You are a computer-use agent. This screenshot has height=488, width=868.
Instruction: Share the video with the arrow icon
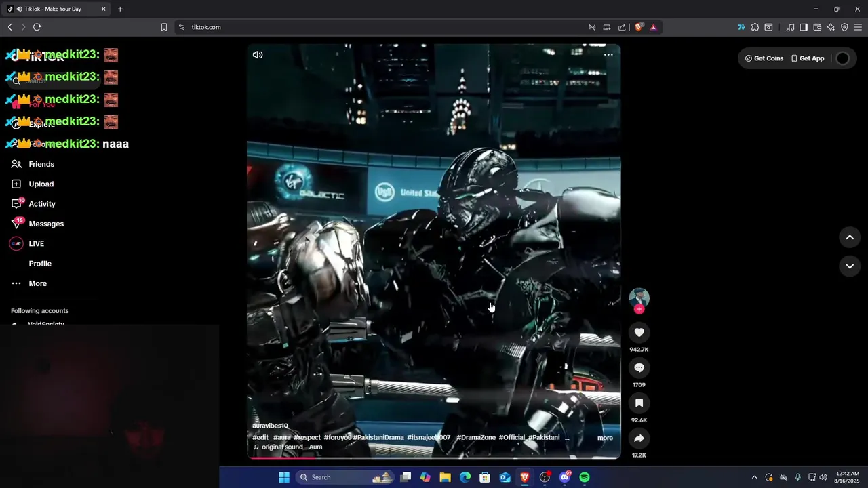coord(639,438)
